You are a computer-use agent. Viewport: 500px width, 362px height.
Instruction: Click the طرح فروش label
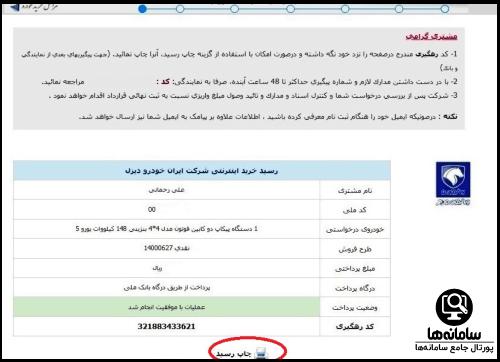tap(355, 249)
